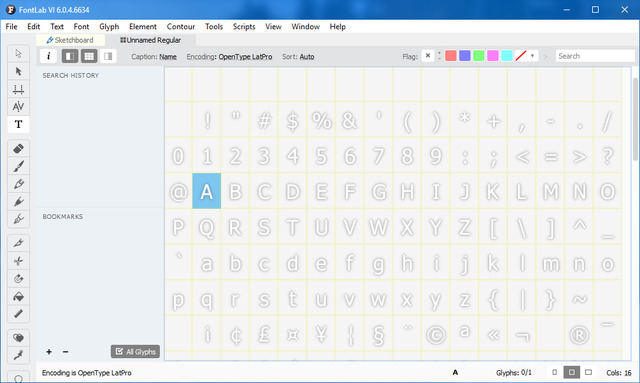Image resolution: width=640 pixels, height=383 pixels.
Task: Open the Help menu
Action: (x=338, y=27)
